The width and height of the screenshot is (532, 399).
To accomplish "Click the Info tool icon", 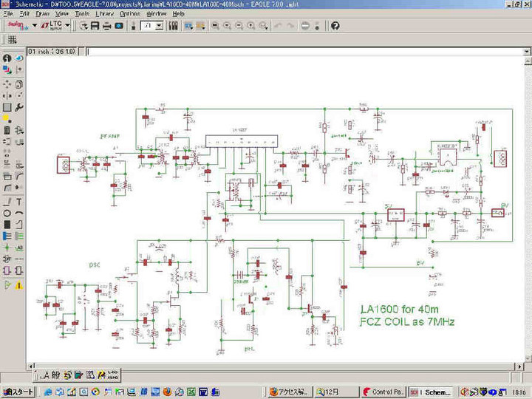I will tap(7, 58).
